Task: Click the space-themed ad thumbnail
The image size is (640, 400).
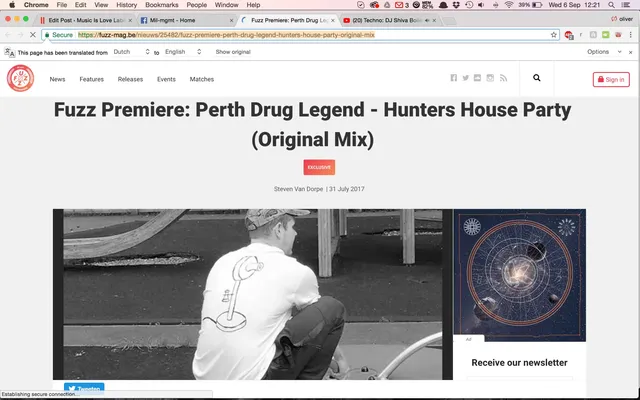Action: pos(520,275)
